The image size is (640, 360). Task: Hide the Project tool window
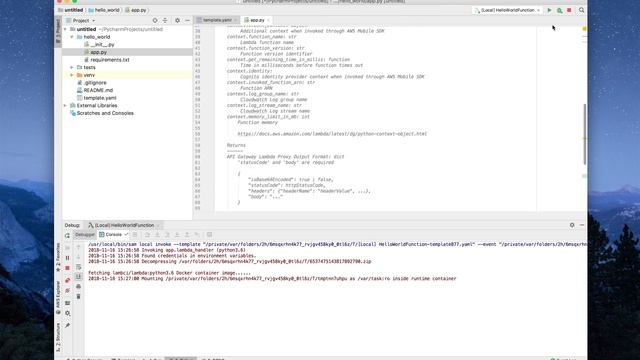coord(187,20)
